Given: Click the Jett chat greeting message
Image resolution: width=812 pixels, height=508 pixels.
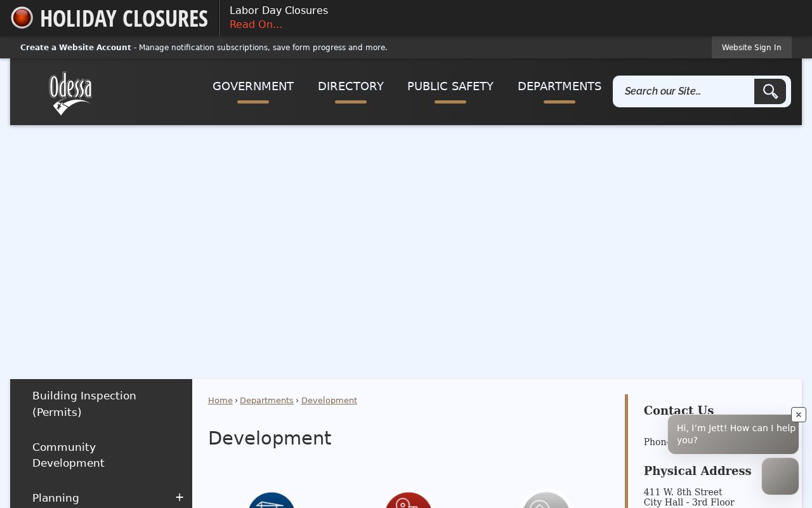Looking at the screenshot, I should coord(733,434).
